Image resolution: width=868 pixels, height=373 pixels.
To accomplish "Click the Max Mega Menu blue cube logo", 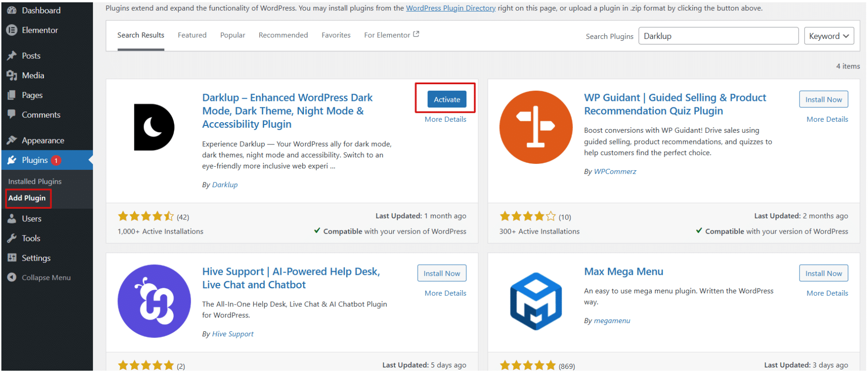I will pyautogui.click(x=536, y=301).
